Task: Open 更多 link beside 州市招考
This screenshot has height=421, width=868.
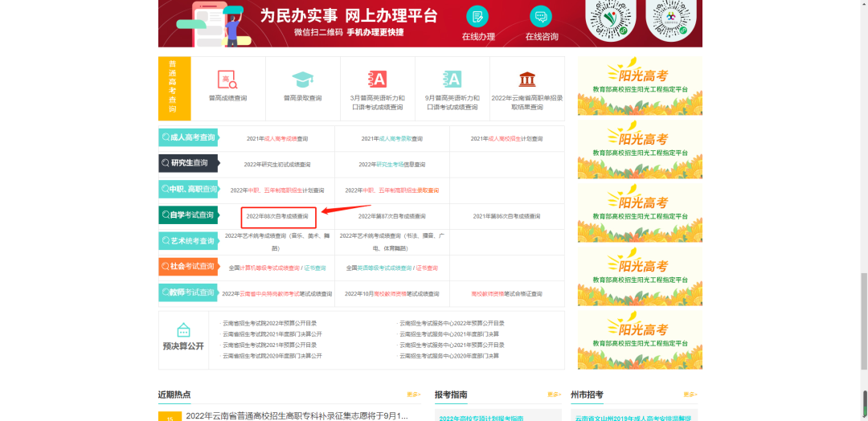Action: click(x=690, y=394)
